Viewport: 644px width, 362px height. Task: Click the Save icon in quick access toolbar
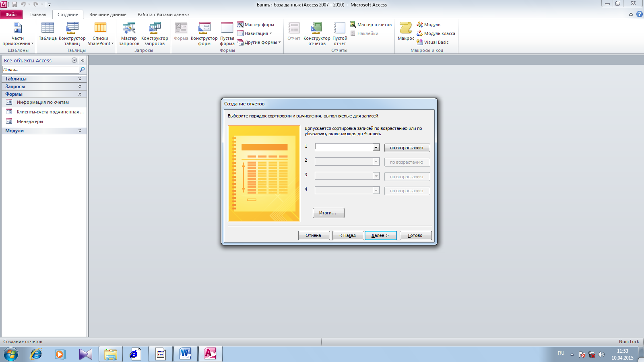[14, 4]
